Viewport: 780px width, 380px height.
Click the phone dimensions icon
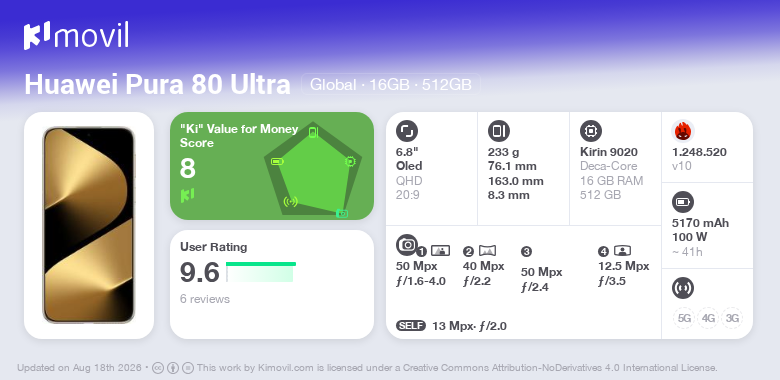(x=499, y=131)
